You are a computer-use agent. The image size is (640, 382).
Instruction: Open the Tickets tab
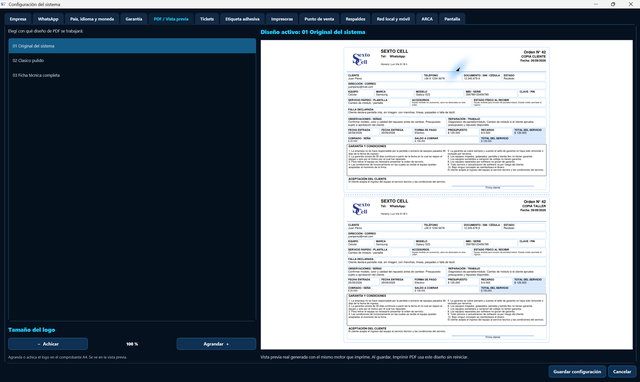[207, 19]
